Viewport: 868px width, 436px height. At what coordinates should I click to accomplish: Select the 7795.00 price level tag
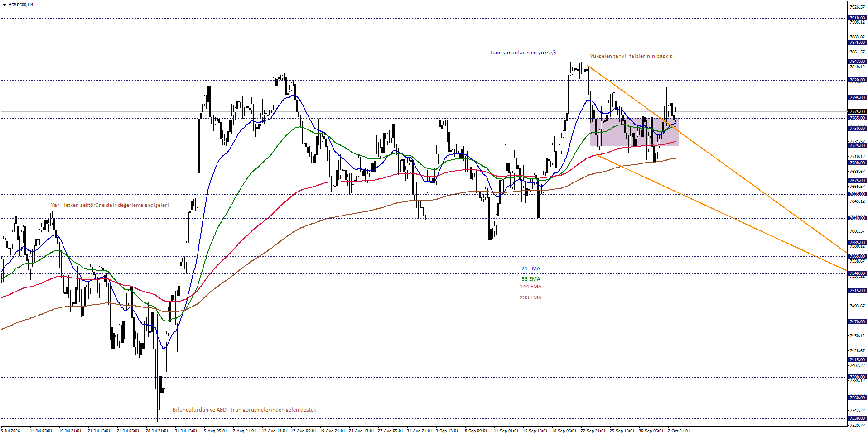coord(857,98)
